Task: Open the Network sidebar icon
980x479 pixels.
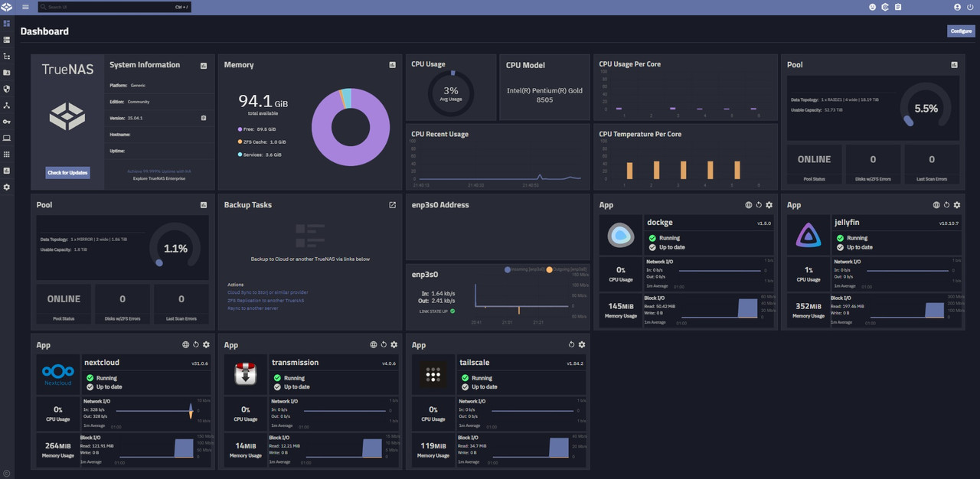Action: click(x=7, y=106)
